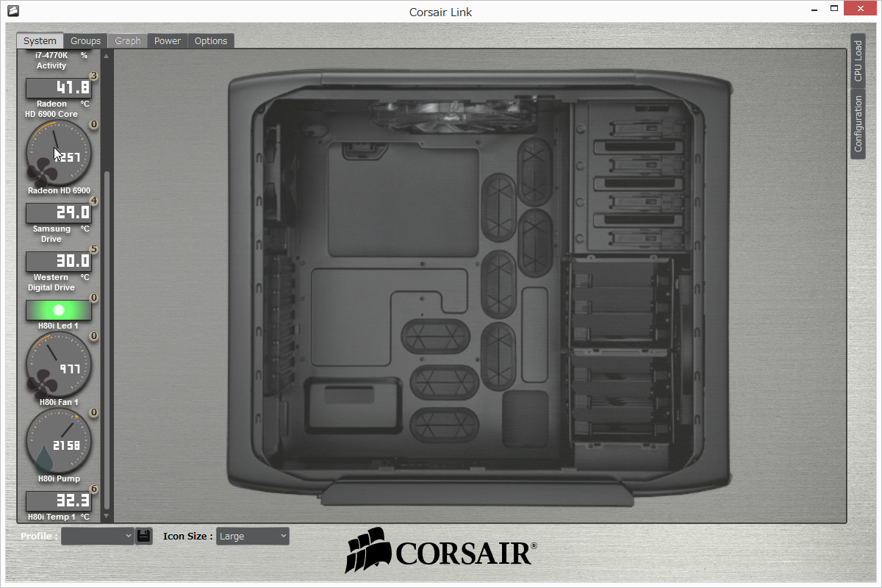Screen dimensions: 882x588
Task: Save profile with the floppy disk icon
Action: (x=144, y=536)
